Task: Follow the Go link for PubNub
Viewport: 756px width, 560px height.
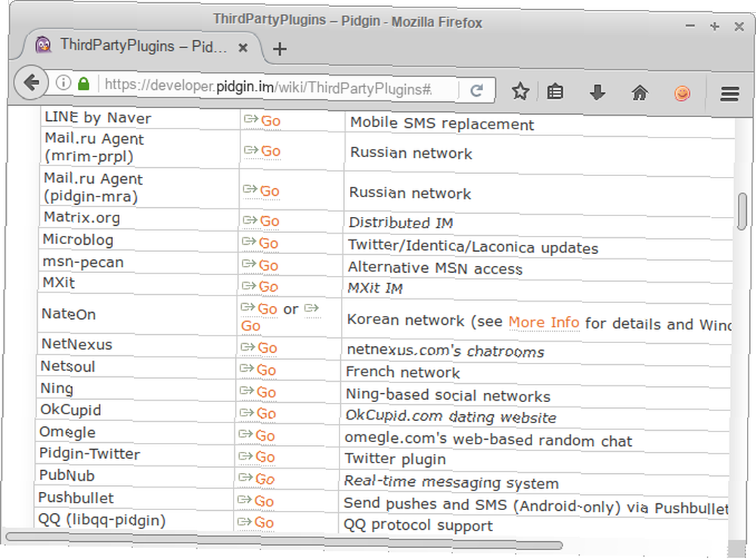Action: pos(265,479)
